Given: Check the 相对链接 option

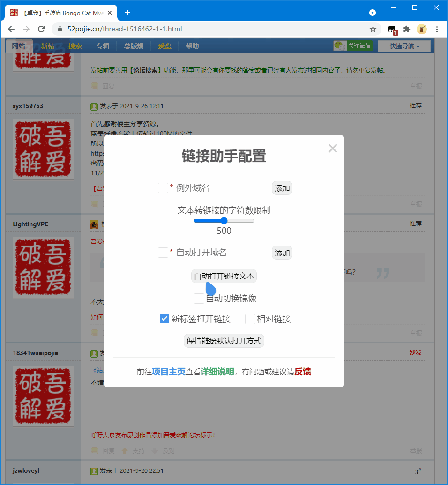Looking at the screenshot, I should pos(250,319).
